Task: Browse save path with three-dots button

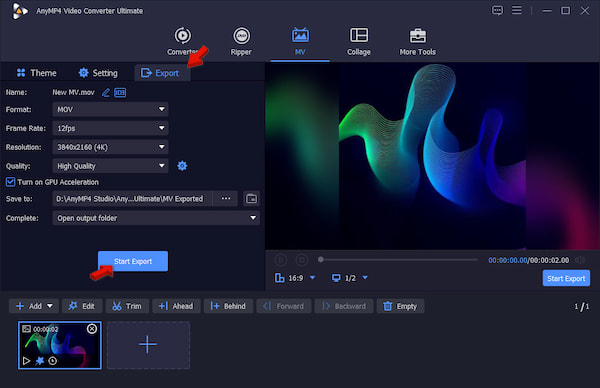Action: tap(226, 199)
